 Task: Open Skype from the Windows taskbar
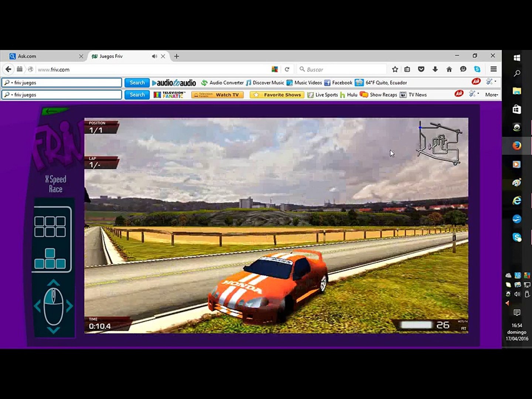coord(517,237)
